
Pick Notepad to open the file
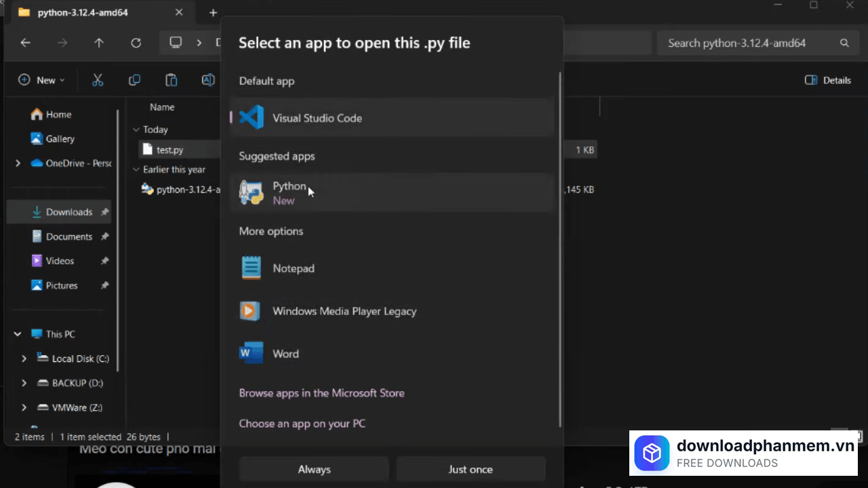coord(392,268)
